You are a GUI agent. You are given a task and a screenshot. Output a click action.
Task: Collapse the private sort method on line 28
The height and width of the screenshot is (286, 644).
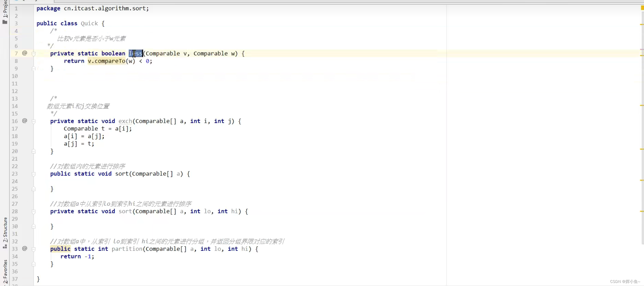pos(34,211)
